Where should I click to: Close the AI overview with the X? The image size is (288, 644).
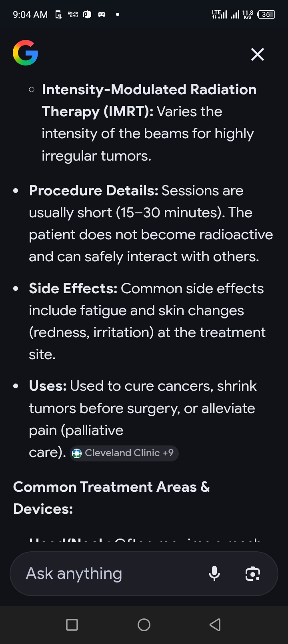258,54
